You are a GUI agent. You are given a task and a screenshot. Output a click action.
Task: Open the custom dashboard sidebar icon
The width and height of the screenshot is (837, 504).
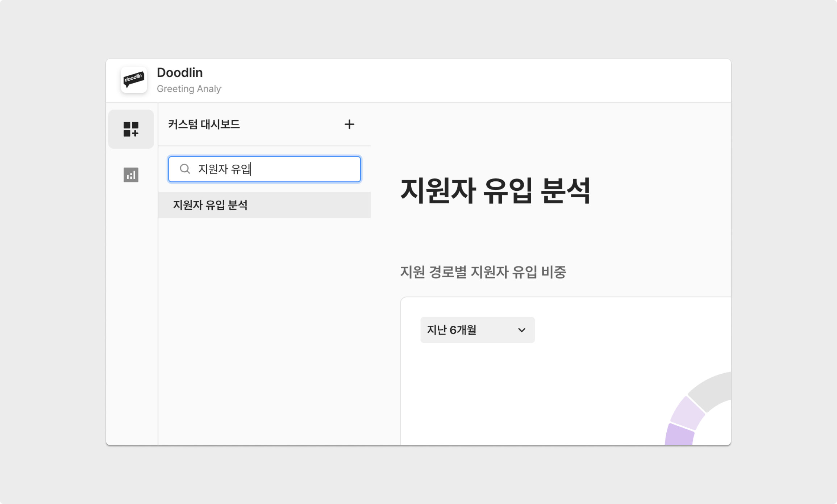coord(131,129)
